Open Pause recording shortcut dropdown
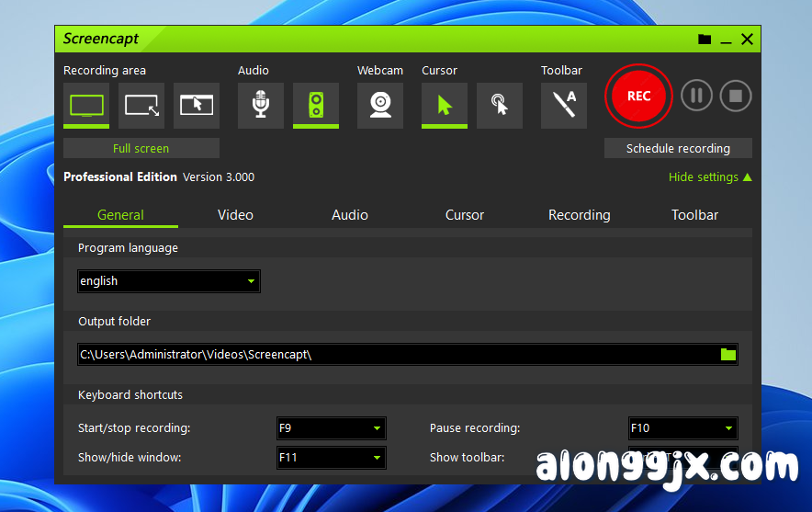This screenshot has height=512, width=812. click(683, 428)
